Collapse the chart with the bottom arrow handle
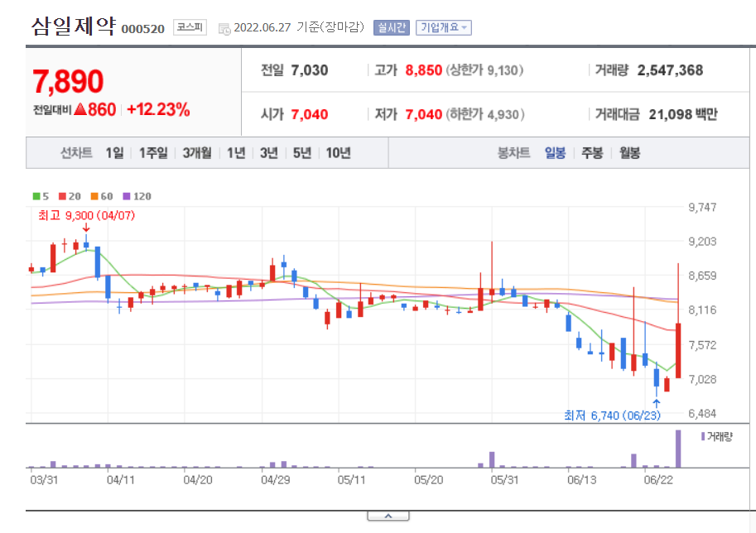The image size is (756, 533). [x=388, y=516]
